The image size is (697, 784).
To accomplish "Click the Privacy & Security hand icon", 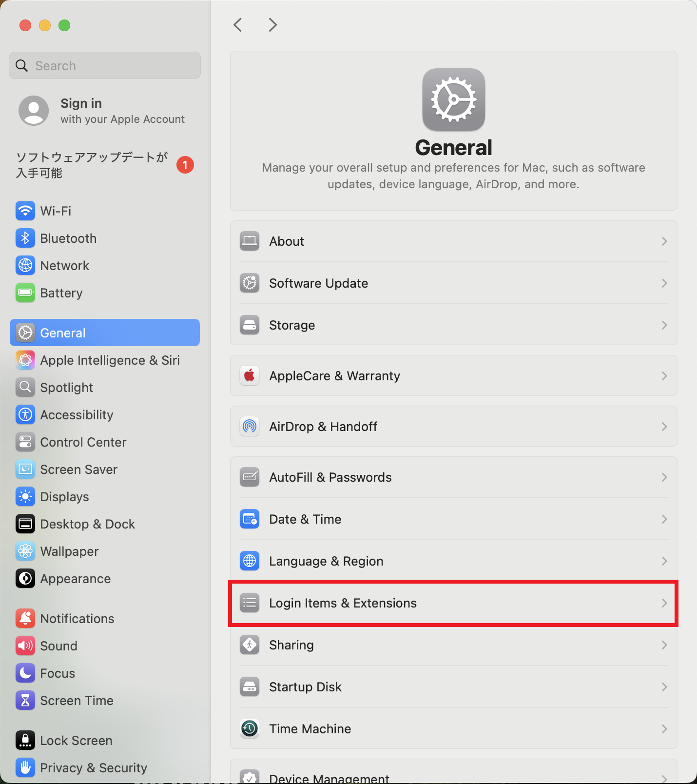I will (25, 767).
